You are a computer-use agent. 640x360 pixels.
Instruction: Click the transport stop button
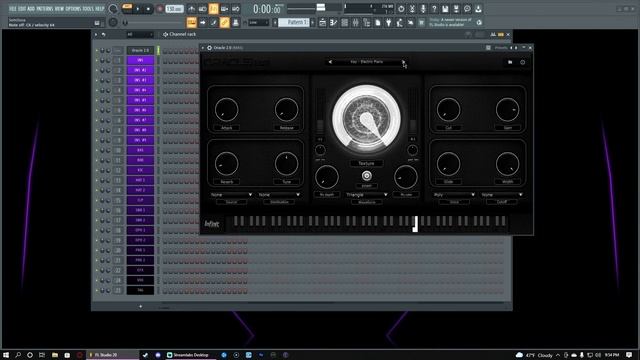pyautogui.click(x=148, y=9)
